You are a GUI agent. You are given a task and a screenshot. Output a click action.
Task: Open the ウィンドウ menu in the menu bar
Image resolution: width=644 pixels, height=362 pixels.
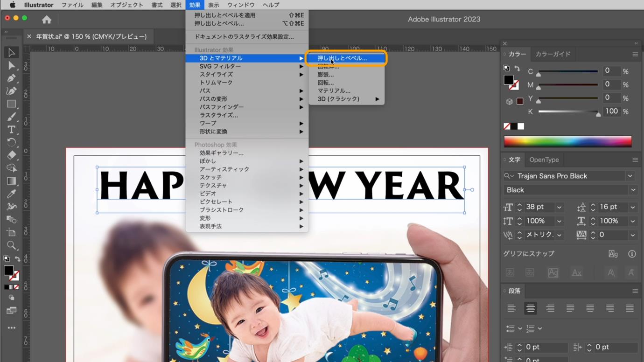pyautogui.click(x=241, y=5)
